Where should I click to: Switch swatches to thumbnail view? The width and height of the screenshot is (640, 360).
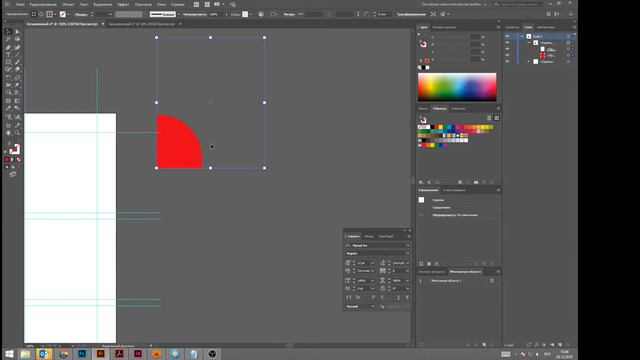coord(496,118)
